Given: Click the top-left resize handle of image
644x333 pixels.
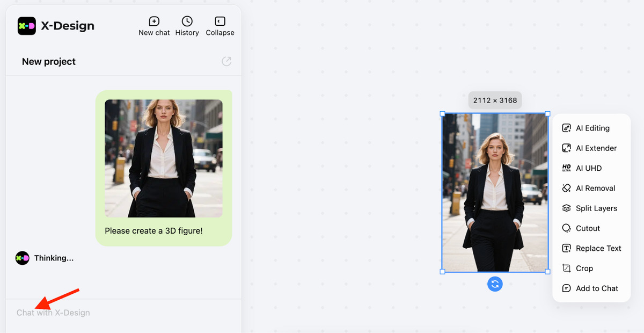Looking at the screenshot, I should tap(442, 114).
